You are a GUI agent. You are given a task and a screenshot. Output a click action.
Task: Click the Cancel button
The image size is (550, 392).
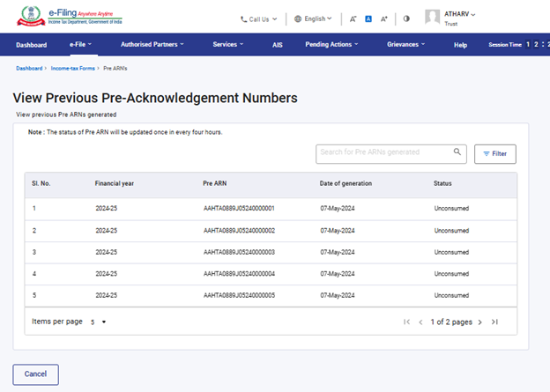coord(35,374)
